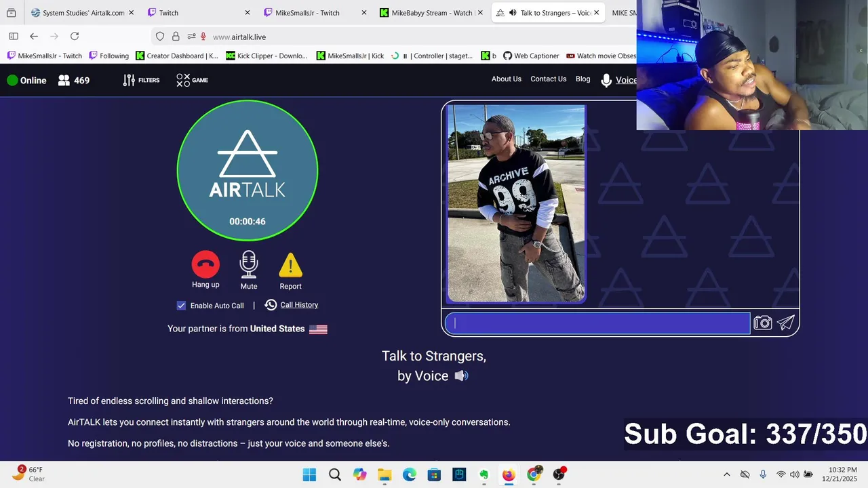Open Firefox from taskbar

coord(509,474)
